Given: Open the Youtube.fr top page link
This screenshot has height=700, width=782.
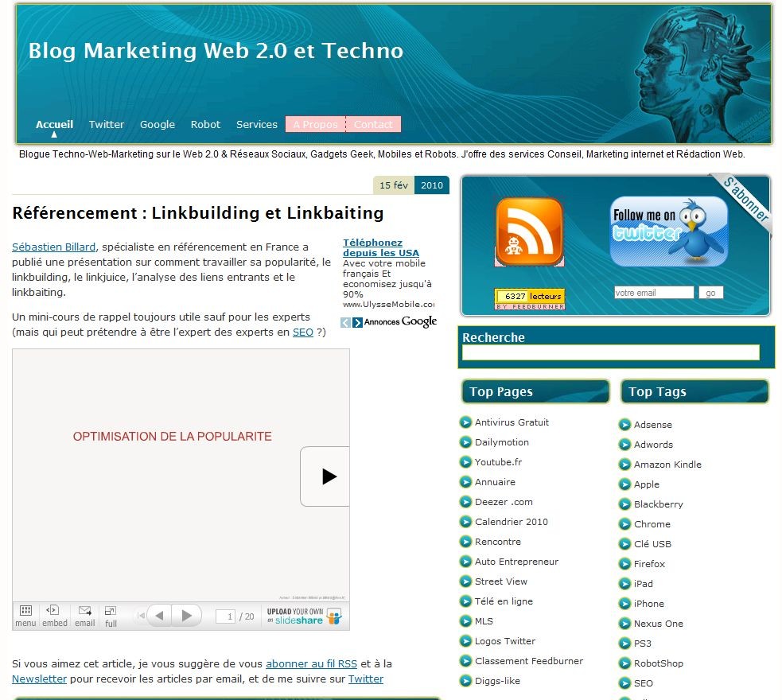Looking at the screenshot, I should pos(498,462).
